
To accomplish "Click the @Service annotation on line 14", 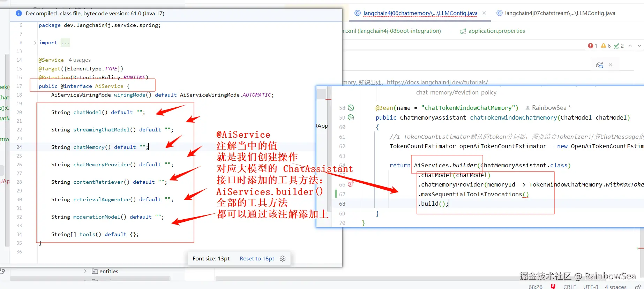I will (51, 60).
